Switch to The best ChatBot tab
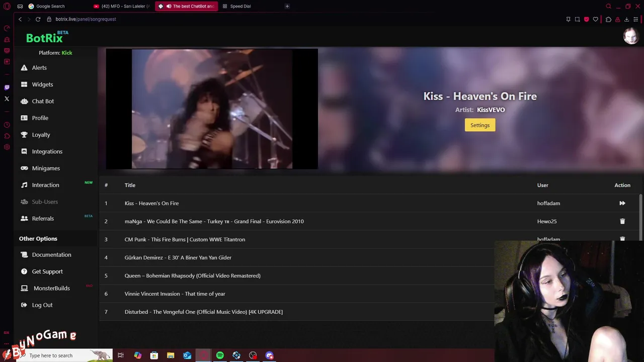Viewport: 644px width, 362px height. tap(186, 7)
